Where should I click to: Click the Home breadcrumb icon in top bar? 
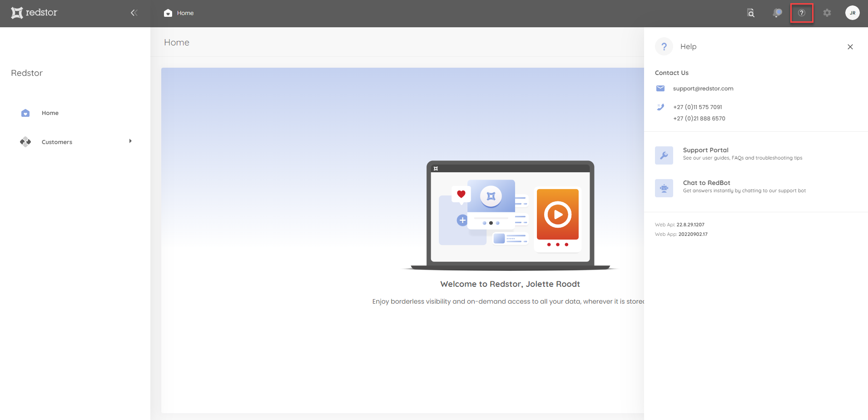(x=168, y=13)
